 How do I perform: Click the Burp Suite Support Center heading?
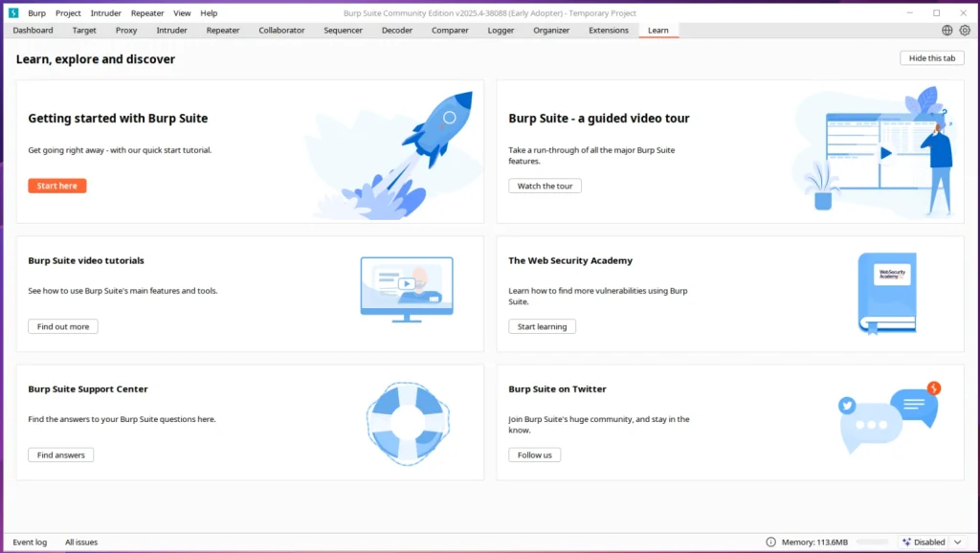[88, 388]
